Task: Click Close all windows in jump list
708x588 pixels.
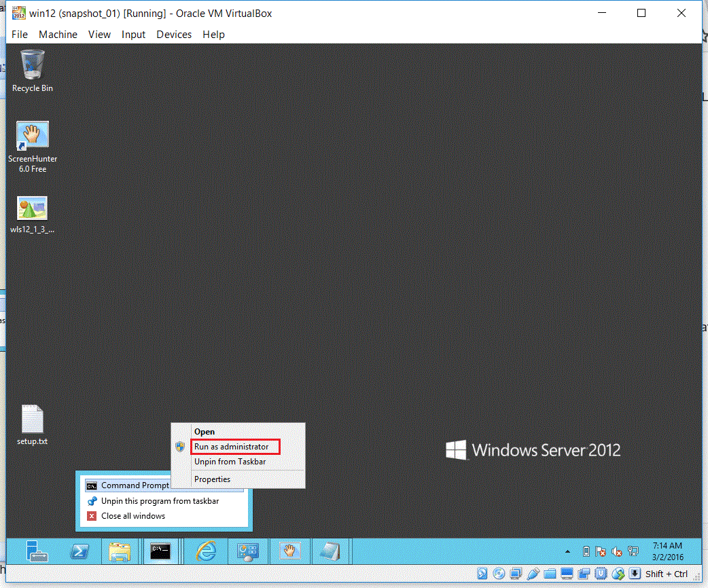Action: (133, 516)
